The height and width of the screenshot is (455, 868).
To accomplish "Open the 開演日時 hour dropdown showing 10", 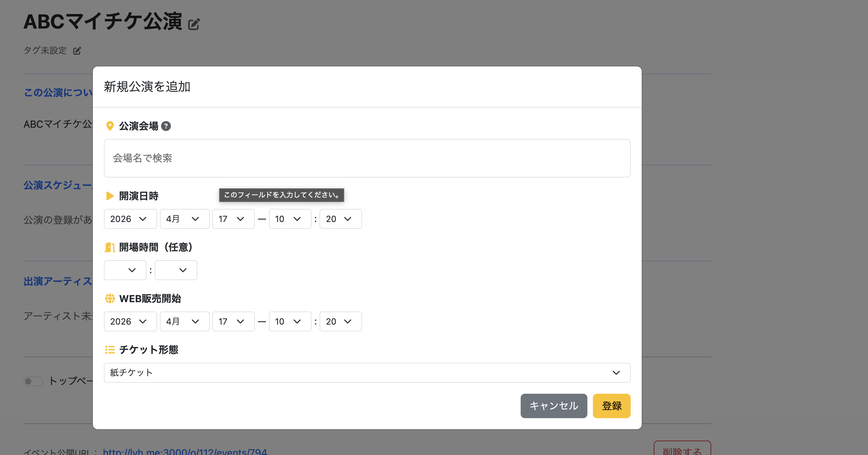I will click(x=290, y=219).
